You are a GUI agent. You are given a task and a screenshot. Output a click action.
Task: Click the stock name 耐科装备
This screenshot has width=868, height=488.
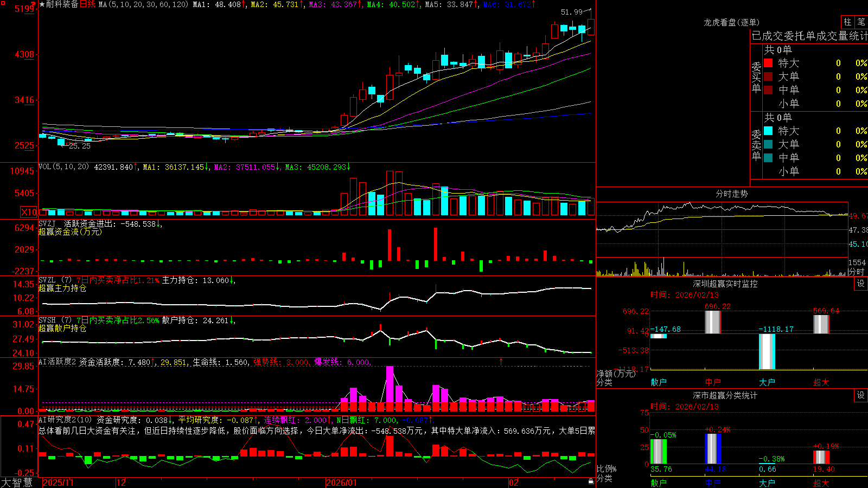62,4
